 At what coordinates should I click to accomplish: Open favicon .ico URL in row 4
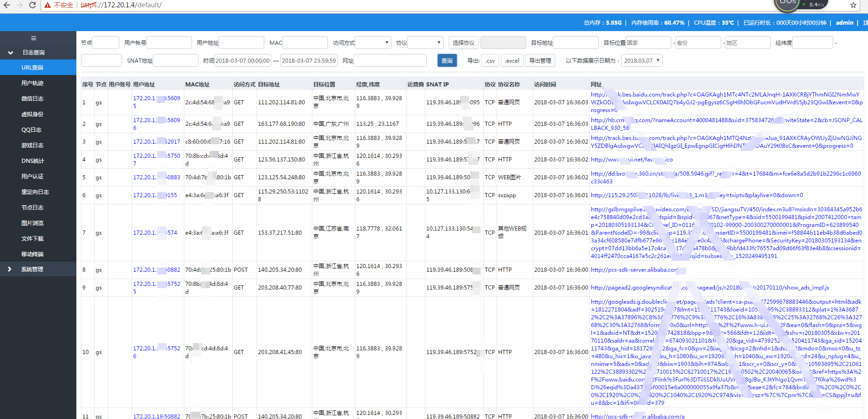click(632, 160)
